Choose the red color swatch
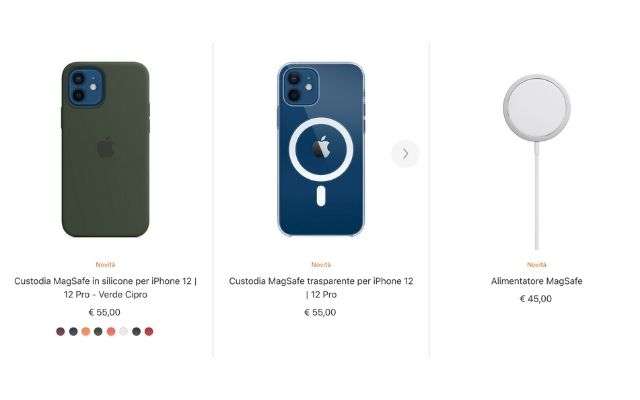 click(x=149, y=331)
